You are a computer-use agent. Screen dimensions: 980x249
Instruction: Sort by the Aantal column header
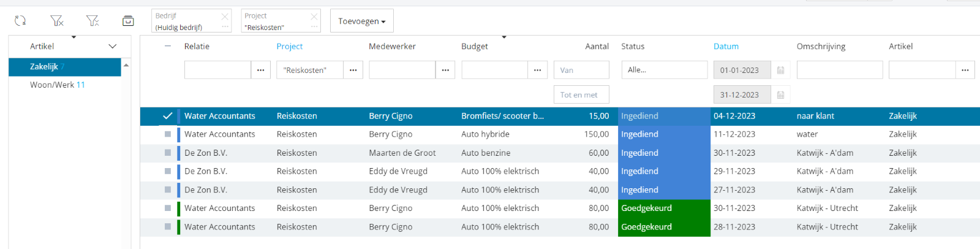click(x=597, y=46)
